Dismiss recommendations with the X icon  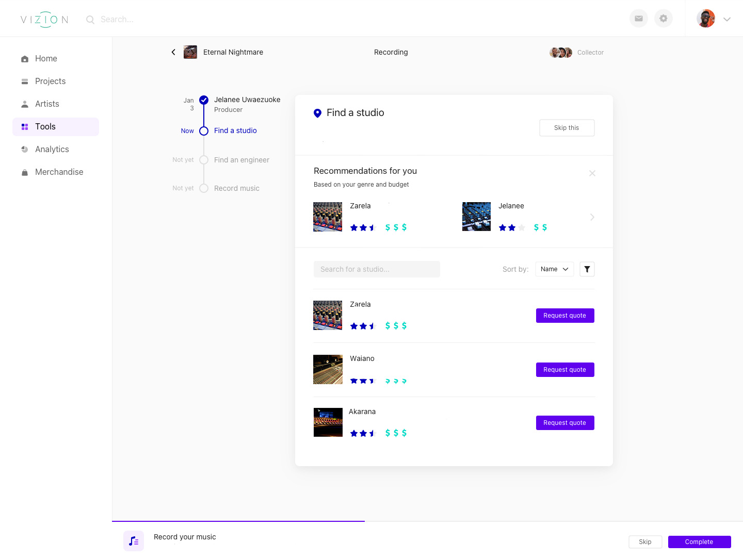coord(592,173)
